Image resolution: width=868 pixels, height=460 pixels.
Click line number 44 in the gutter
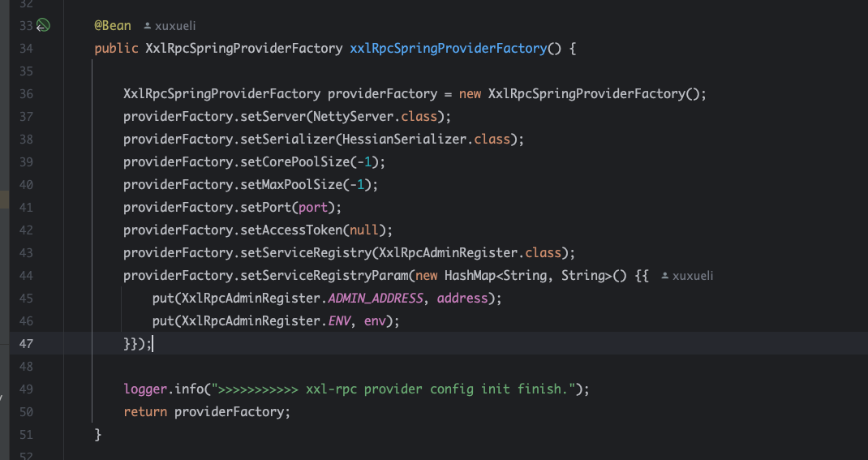pyautogui.click(x=25, y=276)
